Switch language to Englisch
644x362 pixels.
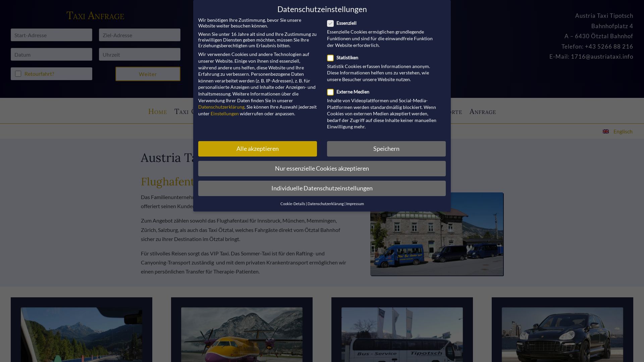[623, 131]
